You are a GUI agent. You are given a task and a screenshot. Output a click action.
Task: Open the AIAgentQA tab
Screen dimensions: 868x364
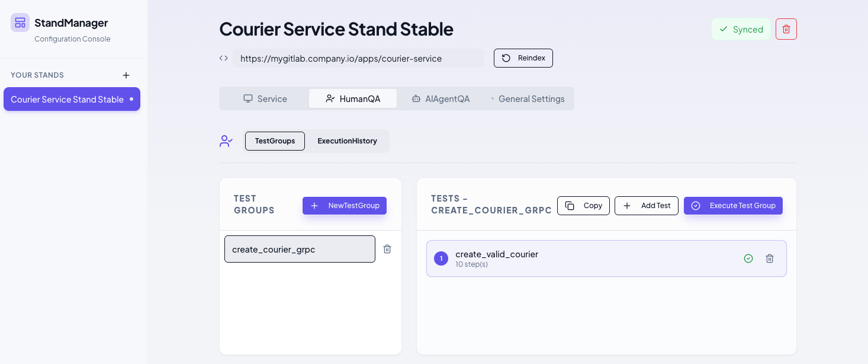click(441, 99)
